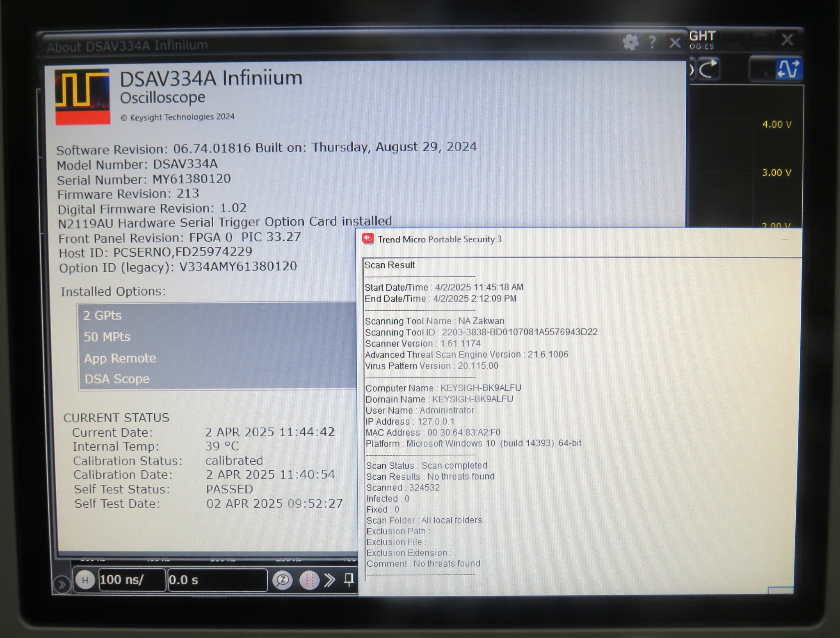The height and width of the screenshot is (638, 840).
Task: Select App Remote in Installed Options list
Action: (217, 358)
